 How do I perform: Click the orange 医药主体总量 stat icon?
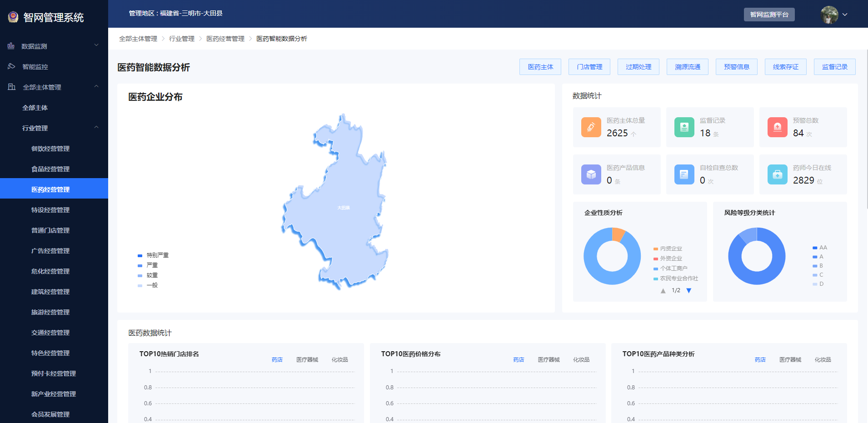point(591,127)
